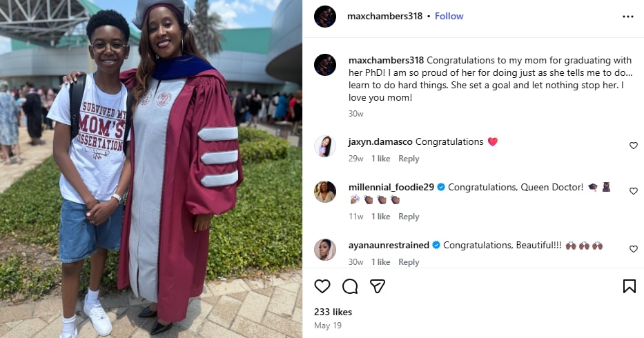
Task: Open the comment bubble icon
Action: [350, 286]
